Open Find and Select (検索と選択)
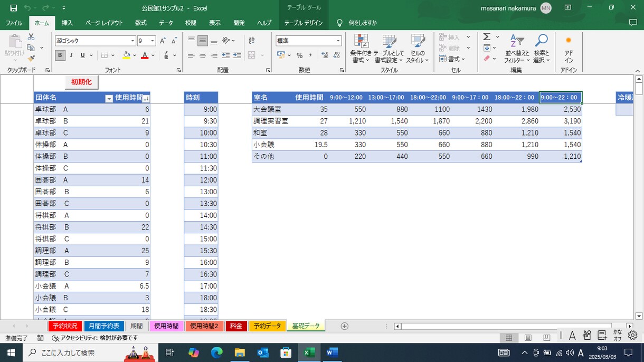The height and width of the screenshot is (362, 644). click(x=542, y=49)
